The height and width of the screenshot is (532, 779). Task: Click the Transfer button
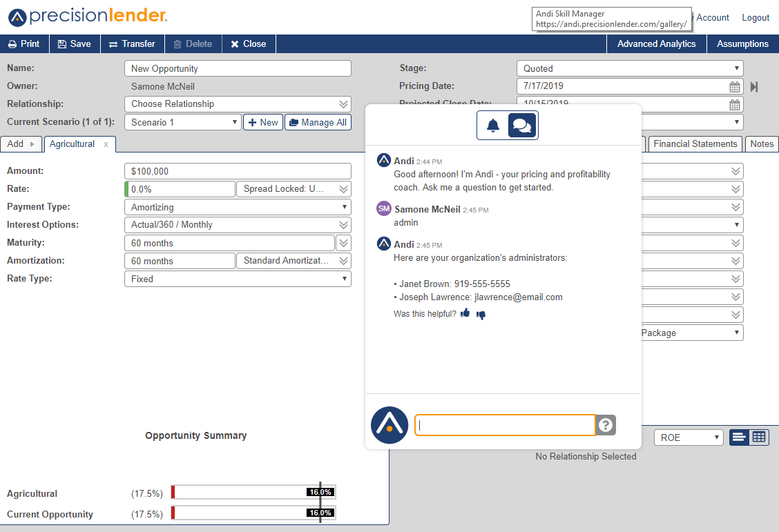coord(132,43)
